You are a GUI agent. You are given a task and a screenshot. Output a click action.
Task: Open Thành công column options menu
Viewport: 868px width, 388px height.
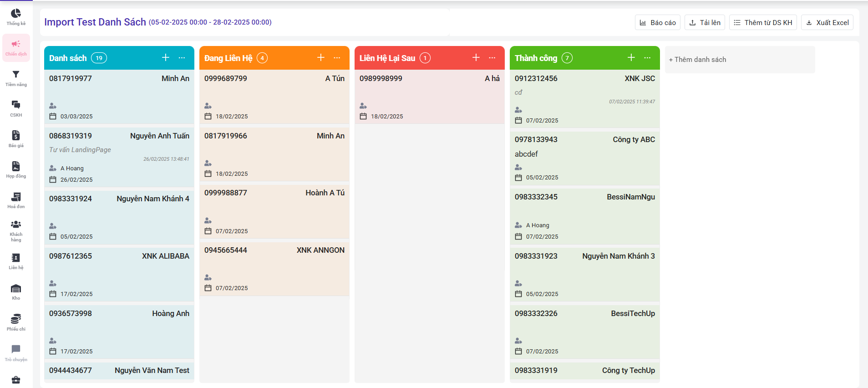click(648, 58)
